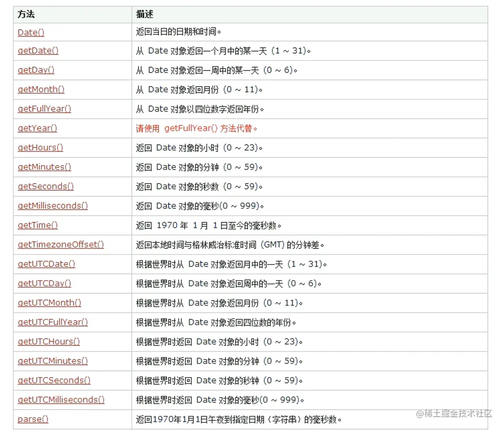Click description 返回 Date 对象的分钟 (0 ~ 59)
The image size is (504, 430).
click(x=199, y=167)
